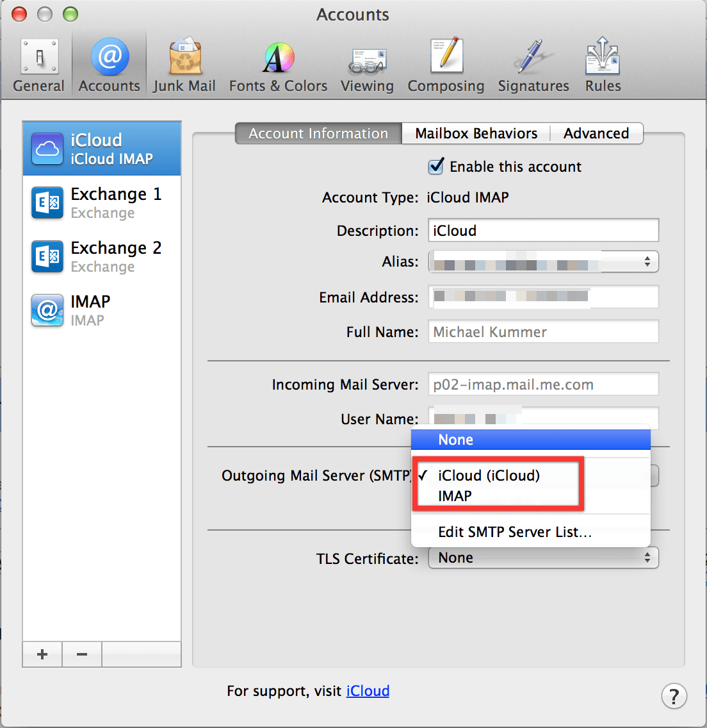Select the iCloud account in the list

tap(102, 149)
